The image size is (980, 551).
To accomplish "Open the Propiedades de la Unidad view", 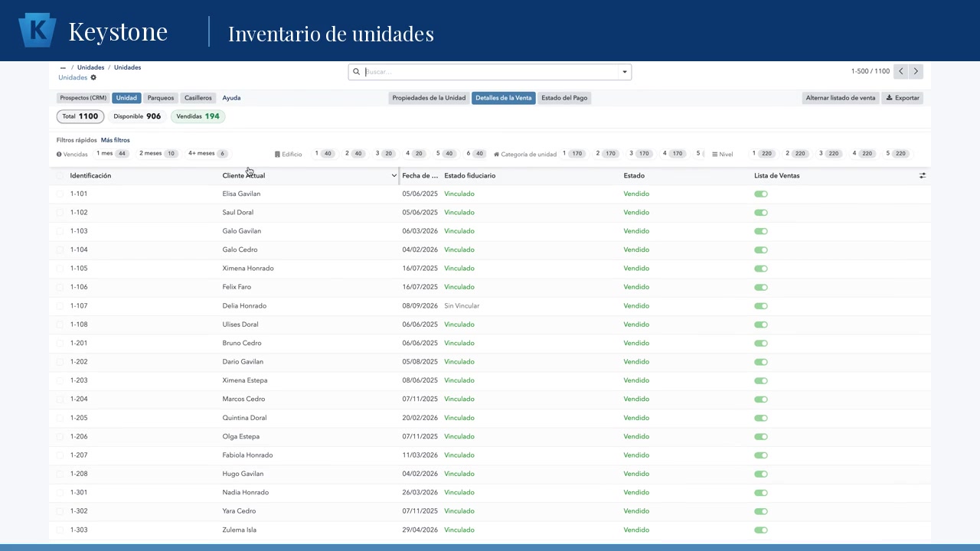I will click(429, 98).
